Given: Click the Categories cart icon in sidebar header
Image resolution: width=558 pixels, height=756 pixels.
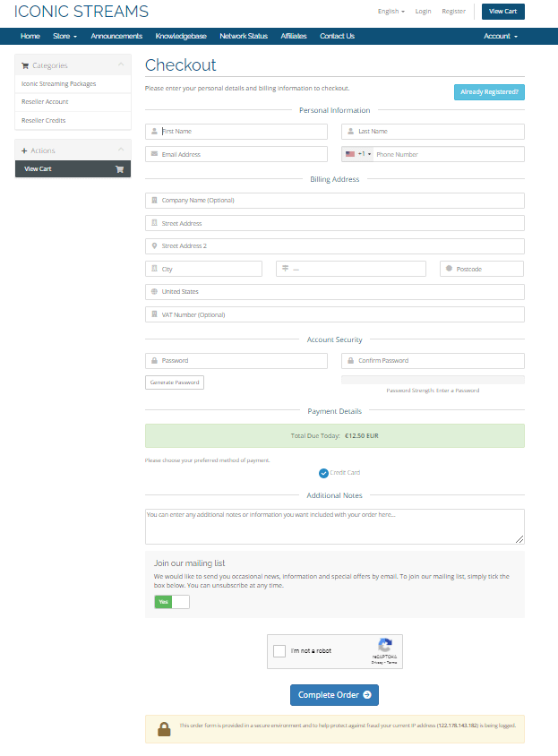Looking at the screenshot, I should pyautogui.click(x=25, y=65).
